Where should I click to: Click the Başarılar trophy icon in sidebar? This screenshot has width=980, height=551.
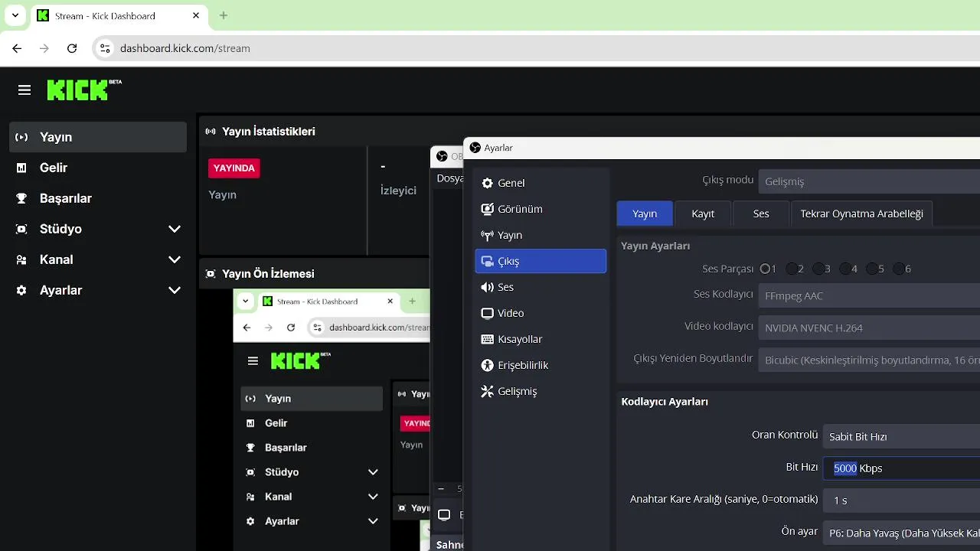pos(21,198)
